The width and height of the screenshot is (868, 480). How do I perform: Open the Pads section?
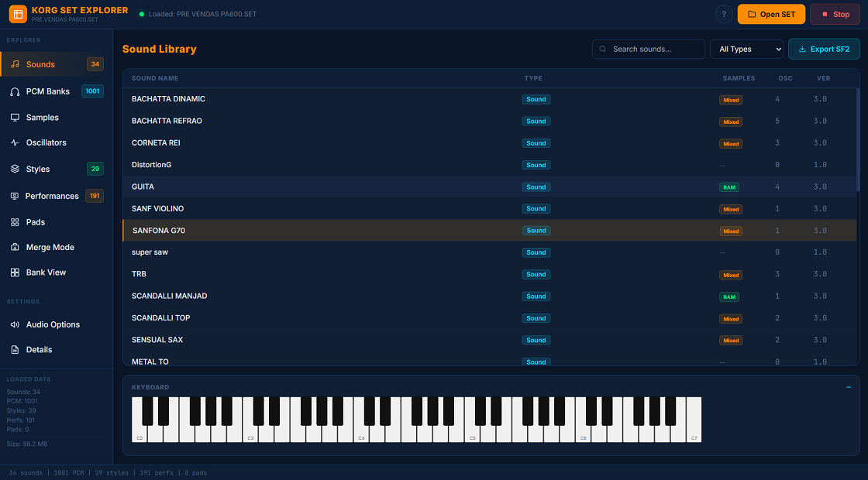click(x=56, y=222)
